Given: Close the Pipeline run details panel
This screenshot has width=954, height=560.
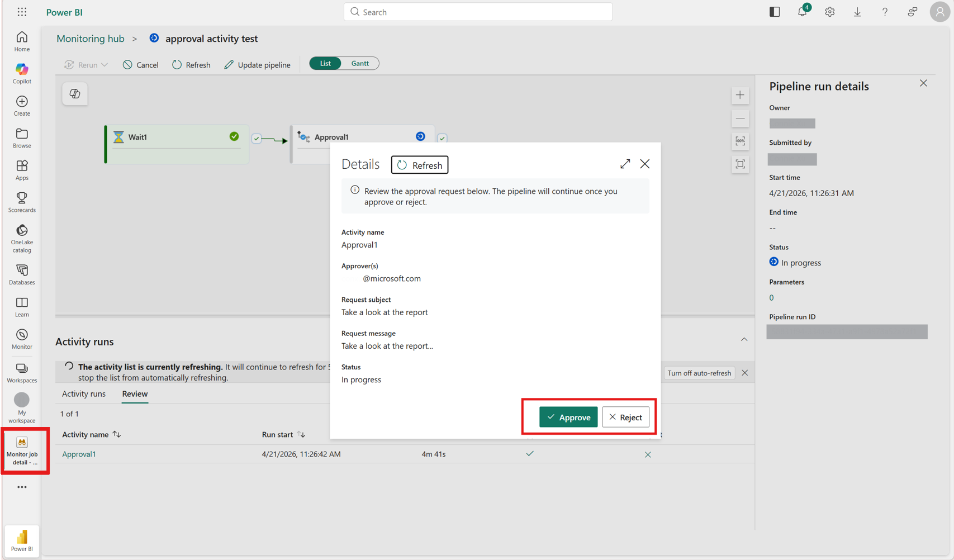Looking at the screenshot, I should [923, 83].
